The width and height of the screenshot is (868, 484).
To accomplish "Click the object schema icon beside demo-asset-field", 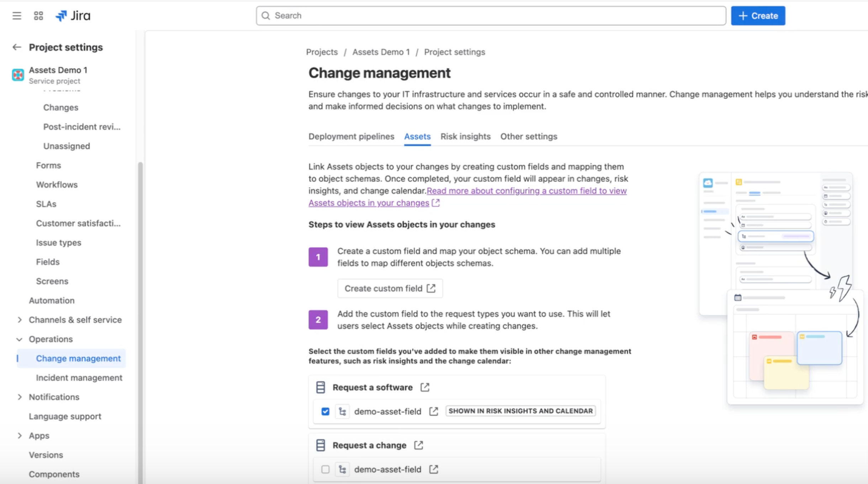I will 342,411.
